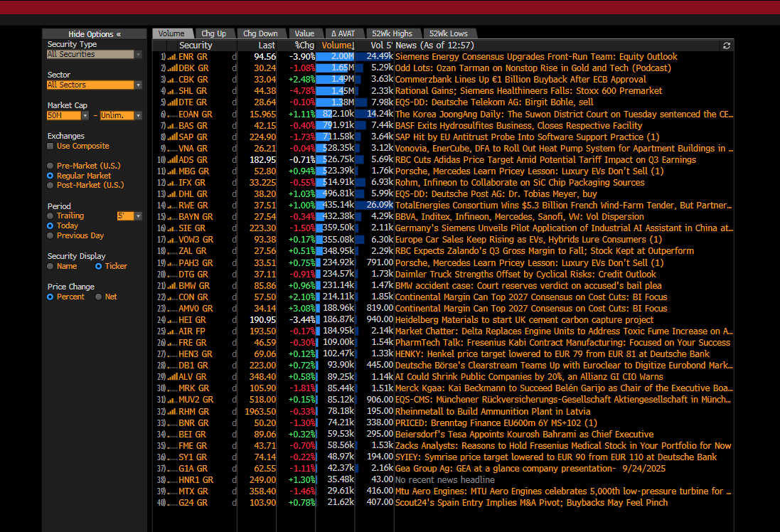
Task: Open the 52Wk Highs tab
Action: tap(392, 33)
